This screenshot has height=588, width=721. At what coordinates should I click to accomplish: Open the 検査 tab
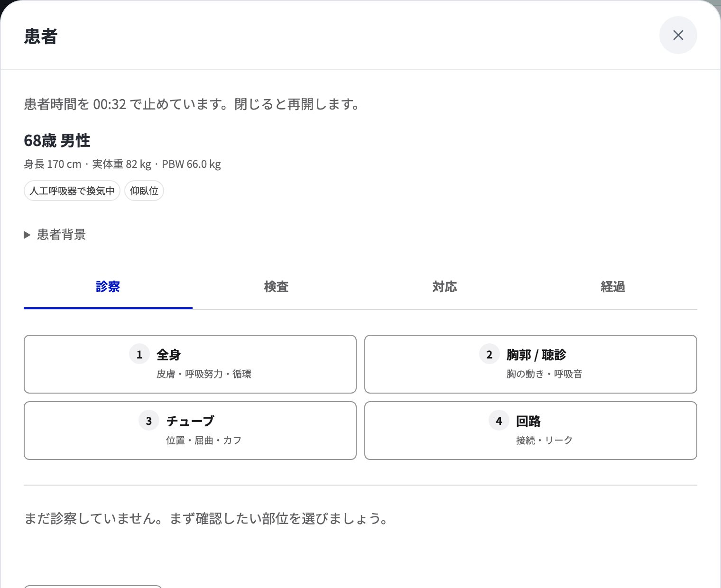pyautogui.click(x=276, y=287)
